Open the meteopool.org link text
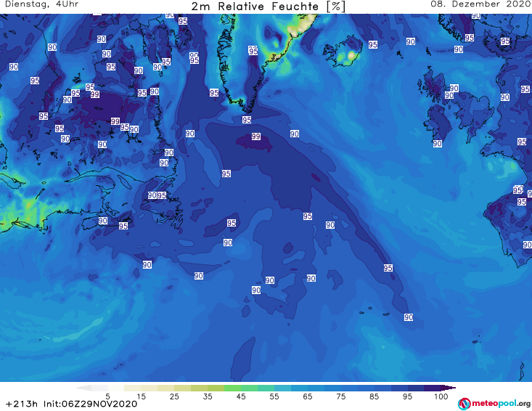The width and height of the screenshot is (532, 411). [x=501, y=403]
